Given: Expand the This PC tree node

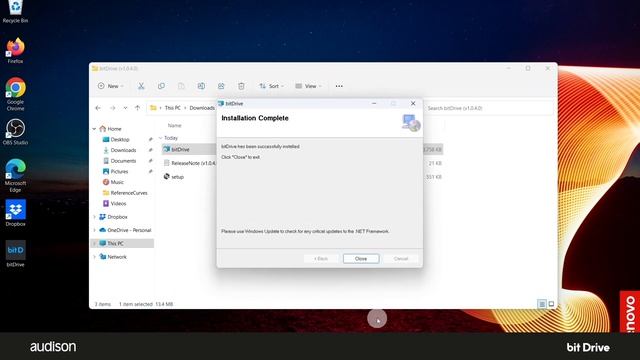Looking at the screenshot, I should click(94, 244).
